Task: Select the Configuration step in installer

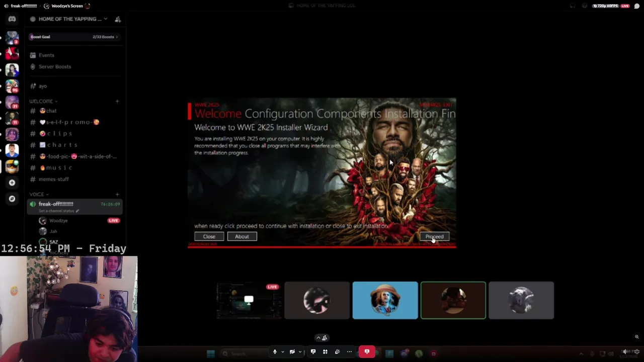Action: pyautogui.click(x=279, y=114)
